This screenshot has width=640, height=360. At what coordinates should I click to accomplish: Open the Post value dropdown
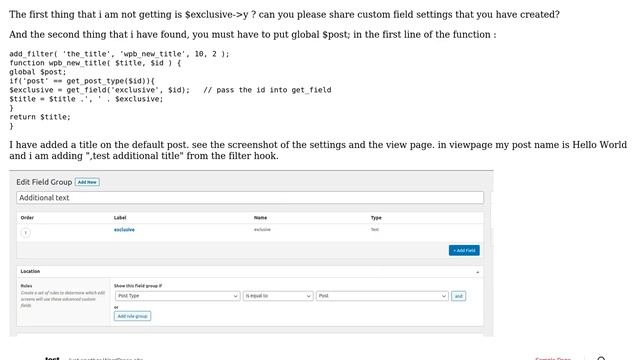pyautogui.click(x=382, y=296)
